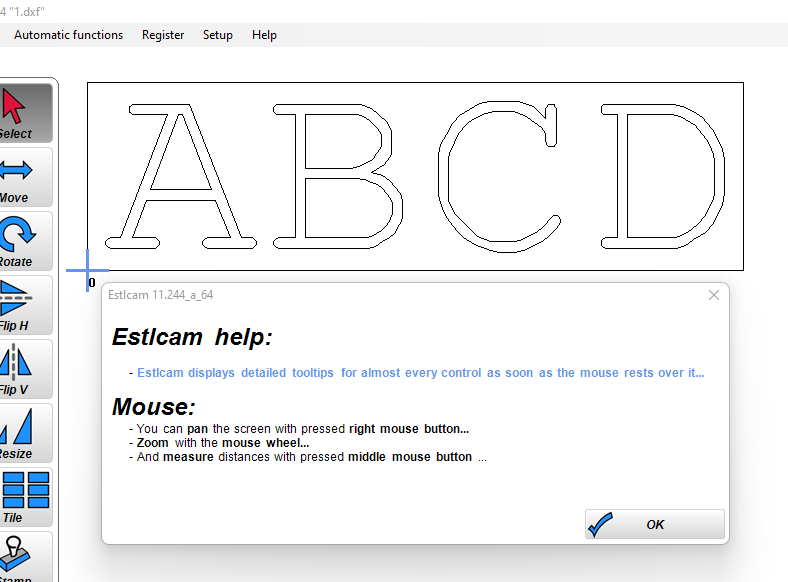
Task: Pick the Stamp tool
Action: [25, 557]
